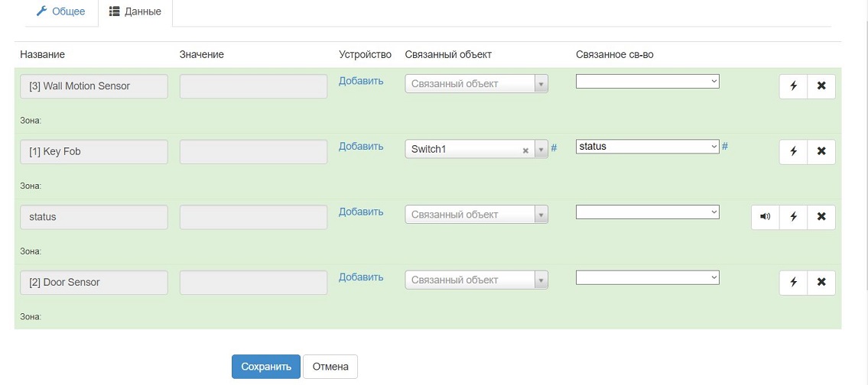
Task: Click the Сохранить button
Action: click(x=266, y=367)
